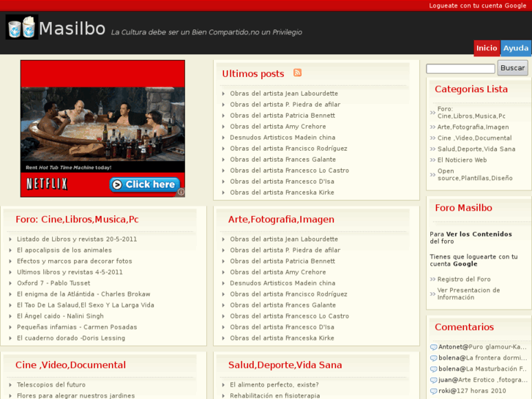The height and width of the screenshot is (399, 532).
Task: Open Patricia Bennett post in Ultimos posts
Action: 282,116
